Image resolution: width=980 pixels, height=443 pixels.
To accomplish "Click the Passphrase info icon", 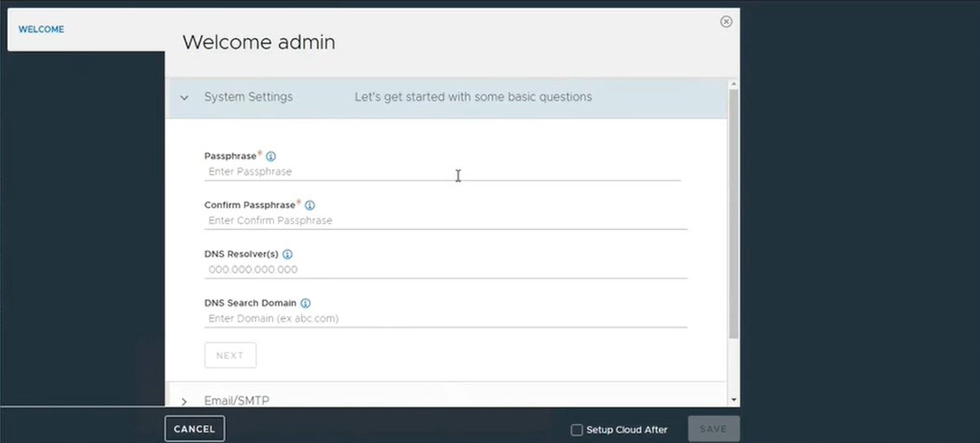I will pyautogui.click(x=271, y=157).
